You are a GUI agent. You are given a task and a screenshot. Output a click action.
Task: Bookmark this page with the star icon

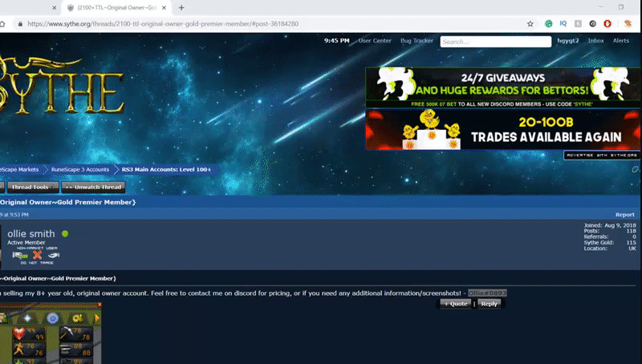[x=530, y=24]
